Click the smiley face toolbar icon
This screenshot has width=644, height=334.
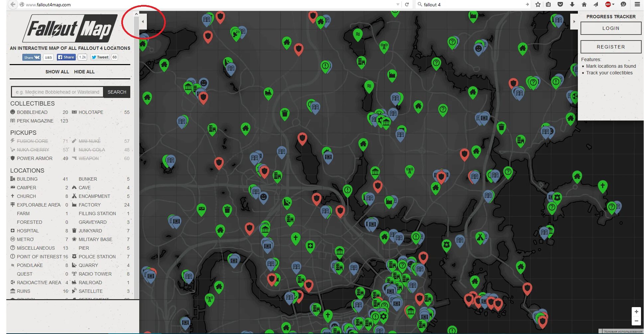(x=623, y=4)
